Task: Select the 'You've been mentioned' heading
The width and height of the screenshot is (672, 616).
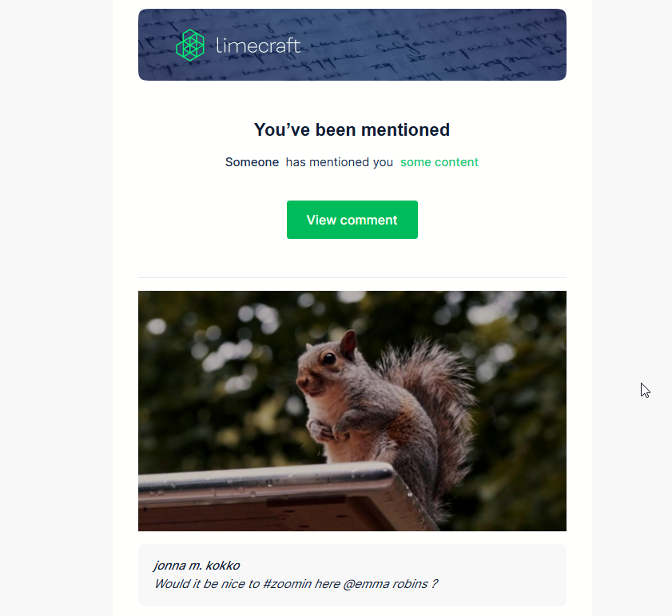Action: coord(352,130)
